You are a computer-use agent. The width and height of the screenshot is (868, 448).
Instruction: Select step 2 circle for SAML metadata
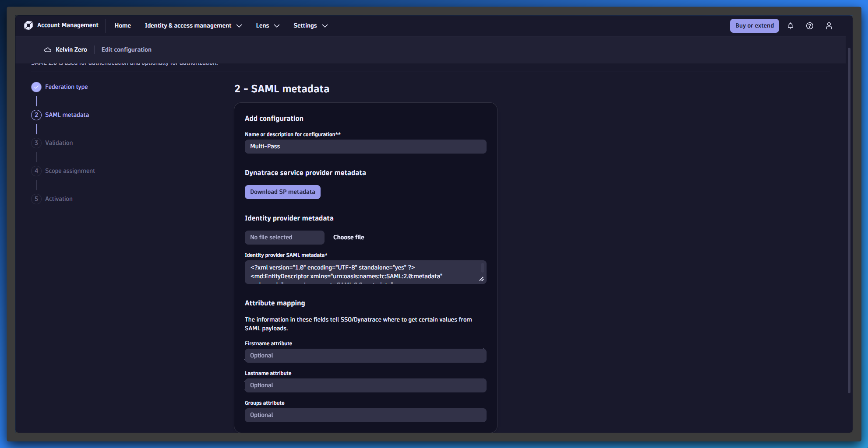[x=36, y=115]
